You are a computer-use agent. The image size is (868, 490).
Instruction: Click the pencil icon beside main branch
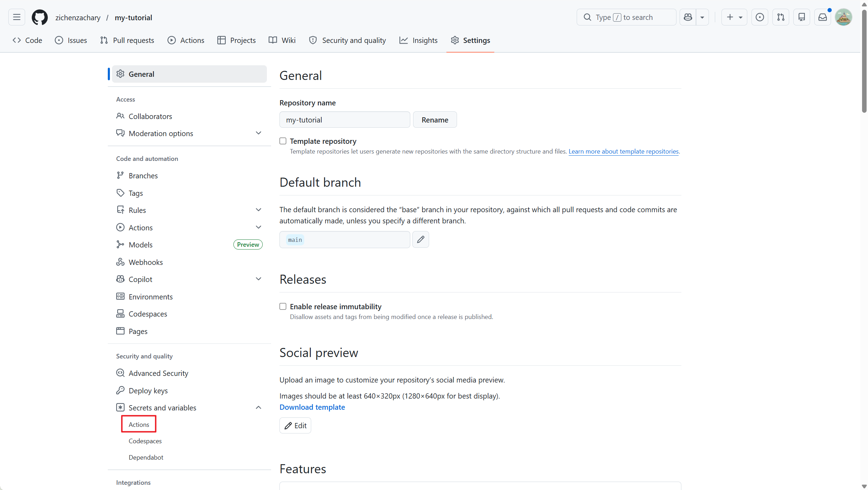tap(420, 239)
